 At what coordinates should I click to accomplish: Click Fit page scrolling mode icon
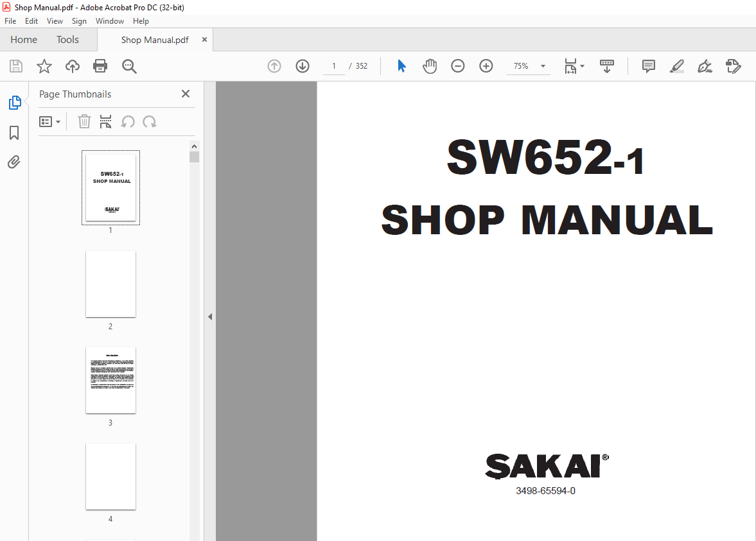coord(570,66)
